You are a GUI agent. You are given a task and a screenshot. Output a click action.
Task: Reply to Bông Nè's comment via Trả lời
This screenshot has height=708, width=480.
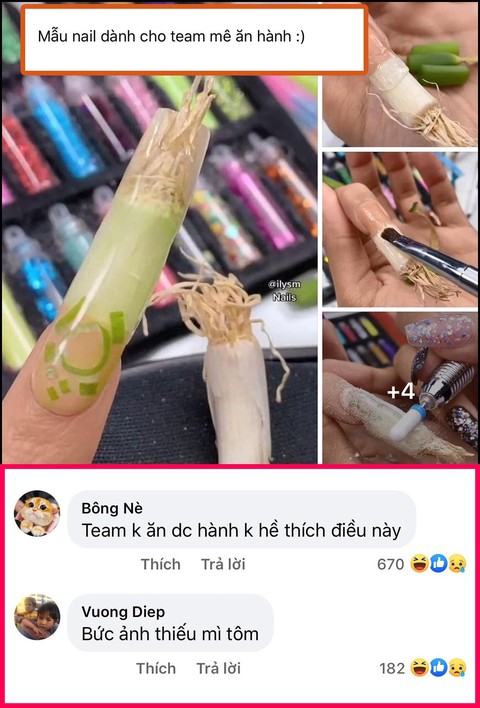click(223, 564)
